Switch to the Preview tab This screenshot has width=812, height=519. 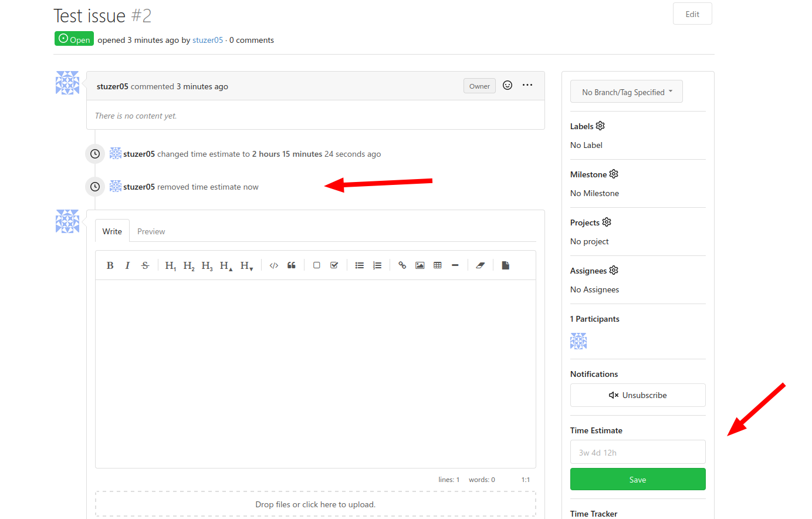click(x=151, y=231)
